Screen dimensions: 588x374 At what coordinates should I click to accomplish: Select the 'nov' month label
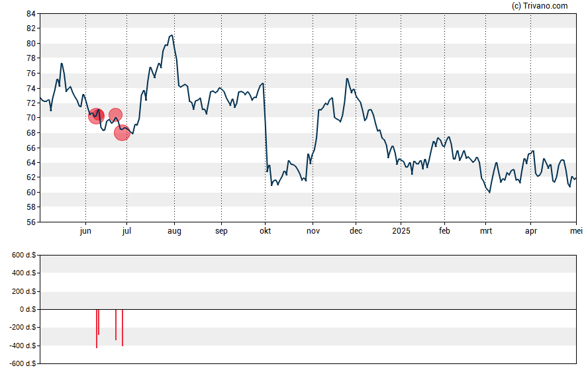point(313,231)
